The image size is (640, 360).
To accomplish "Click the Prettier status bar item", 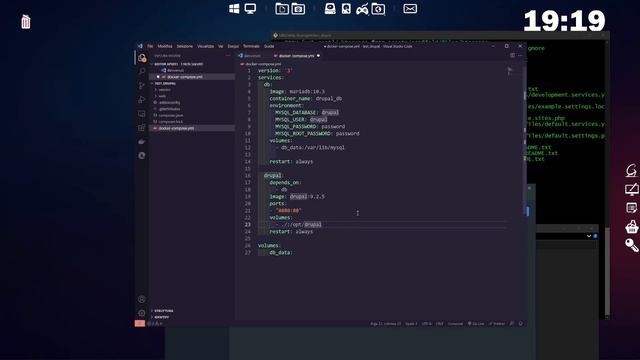I will 497,324.
